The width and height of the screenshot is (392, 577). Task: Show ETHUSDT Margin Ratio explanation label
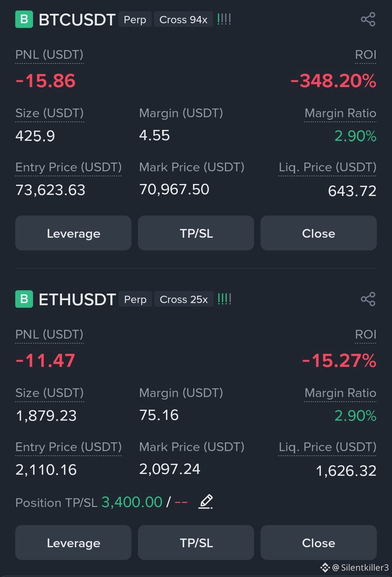pyautogui.click(x=340, y=393)
